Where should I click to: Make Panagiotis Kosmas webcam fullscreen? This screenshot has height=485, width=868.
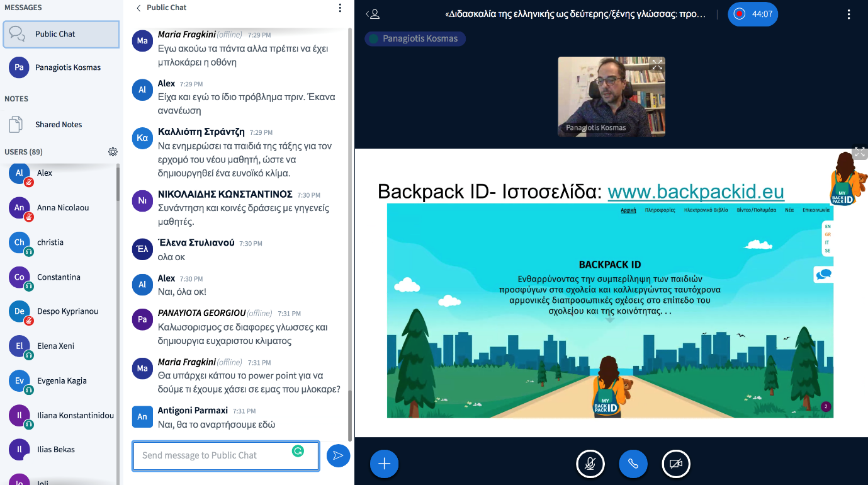pyautogui.click(x=657, y=64)
